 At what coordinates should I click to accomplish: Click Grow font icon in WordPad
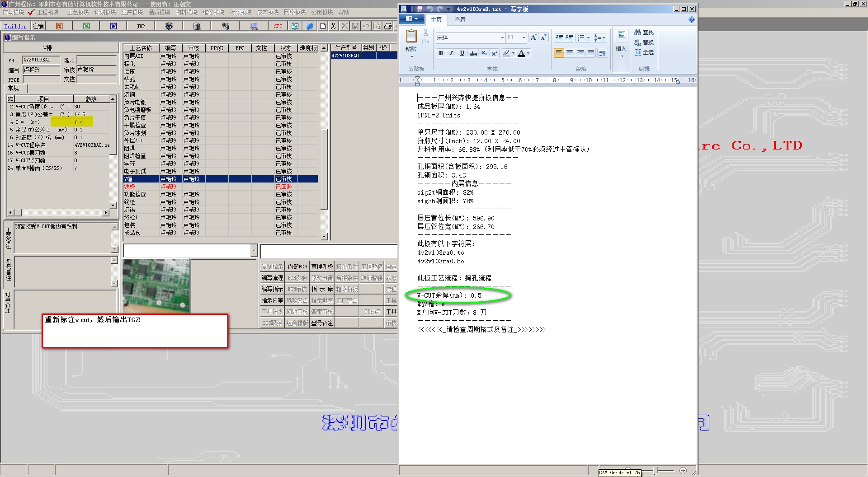(x=533, y=37)
